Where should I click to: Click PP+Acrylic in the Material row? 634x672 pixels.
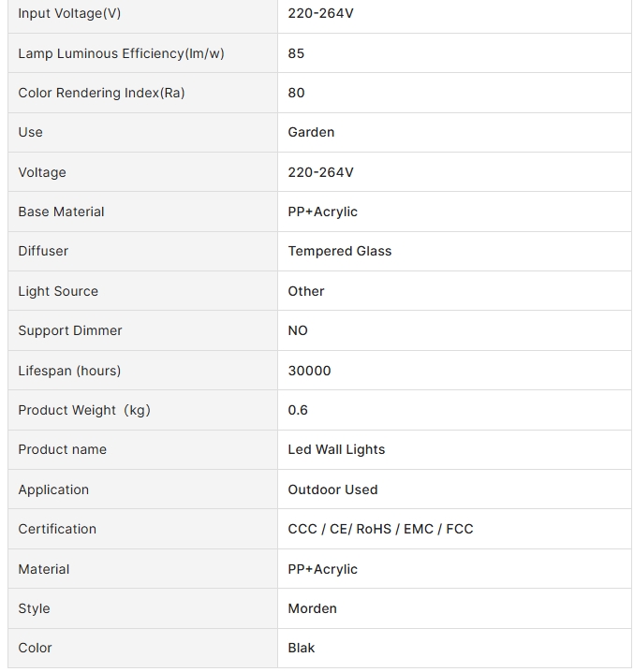pyautogui.click(x=322, y=569)
